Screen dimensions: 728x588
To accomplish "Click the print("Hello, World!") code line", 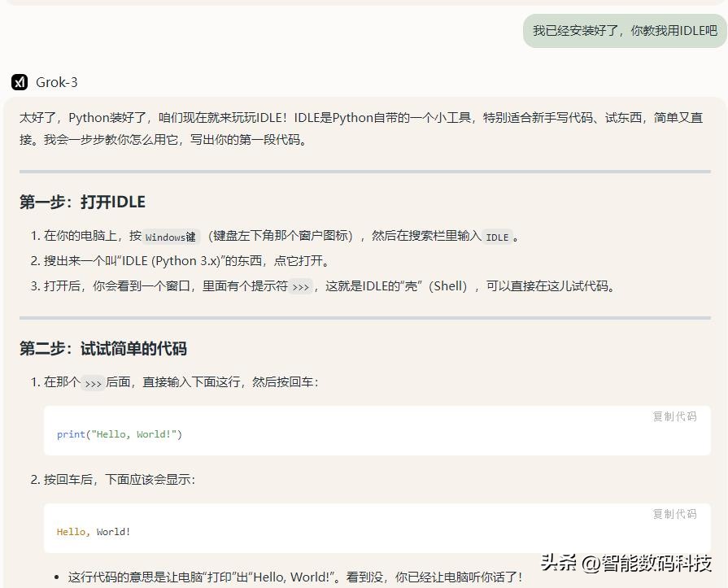I will (x=120, y=434).
